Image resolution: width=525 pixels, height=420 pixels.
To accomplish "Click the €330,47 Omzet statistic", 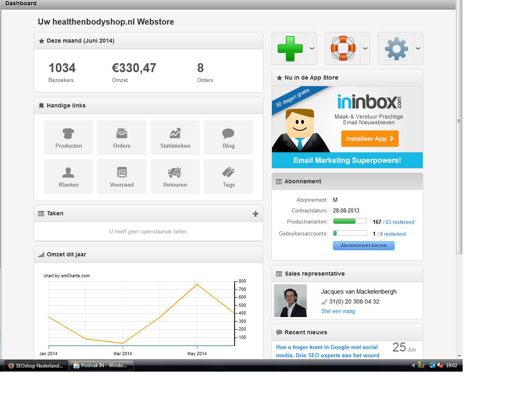I will 134,72.
